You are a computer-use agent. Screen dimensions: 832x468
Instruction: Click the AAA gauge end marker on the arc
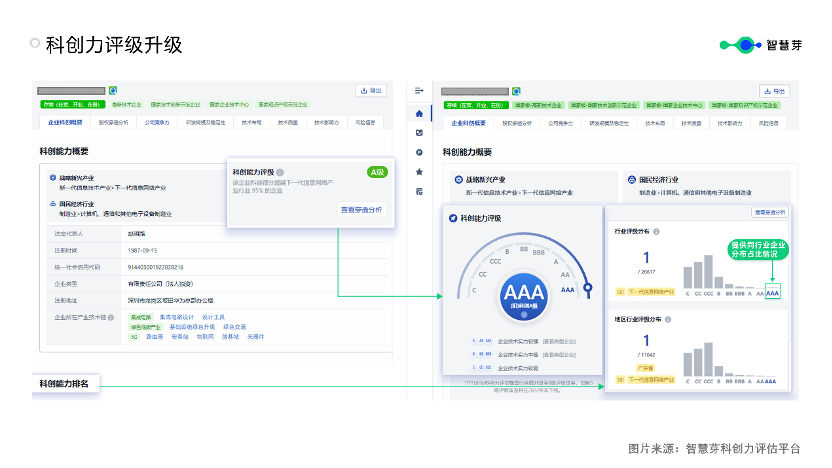[x=588, y=288]
